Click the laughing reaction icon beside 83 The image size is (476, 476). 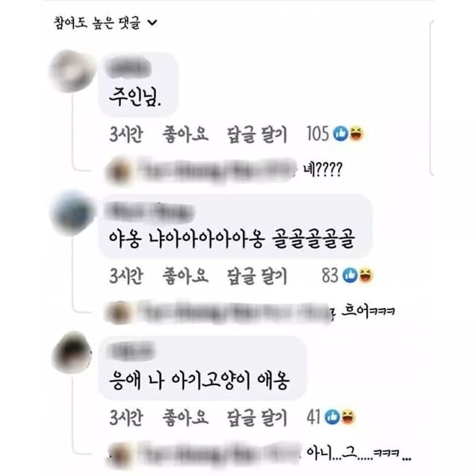click(365, 275)
